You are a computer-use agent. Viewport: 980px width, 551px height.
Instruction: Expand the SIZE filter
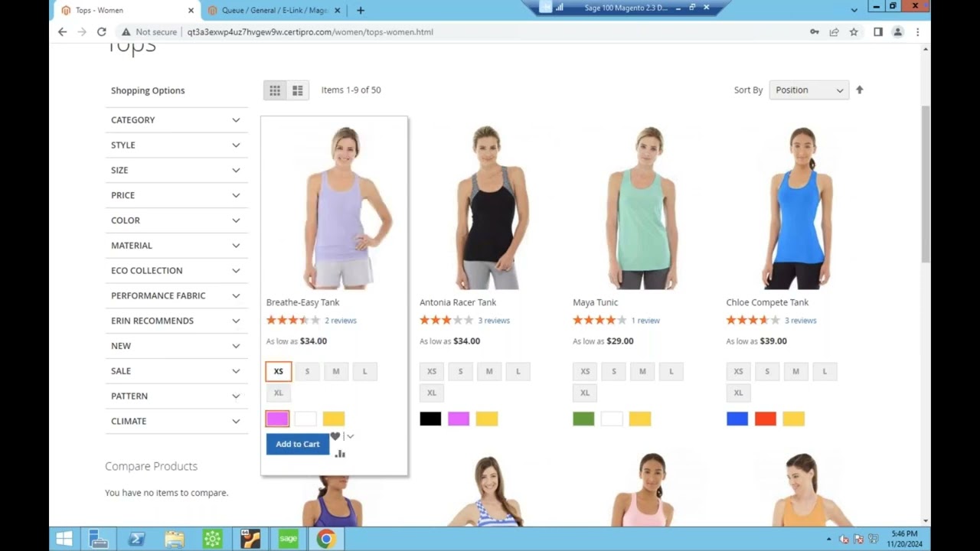coord(176,170)
